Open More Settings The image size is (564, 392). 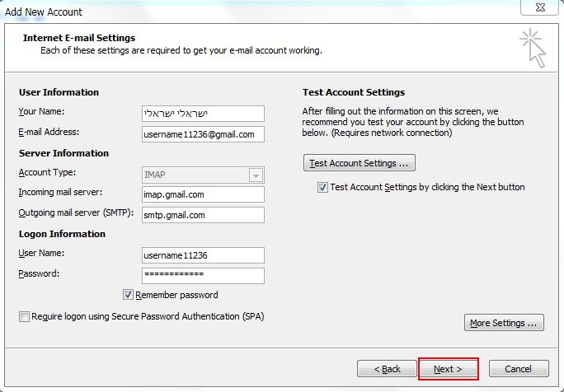[x=504, y=323]
